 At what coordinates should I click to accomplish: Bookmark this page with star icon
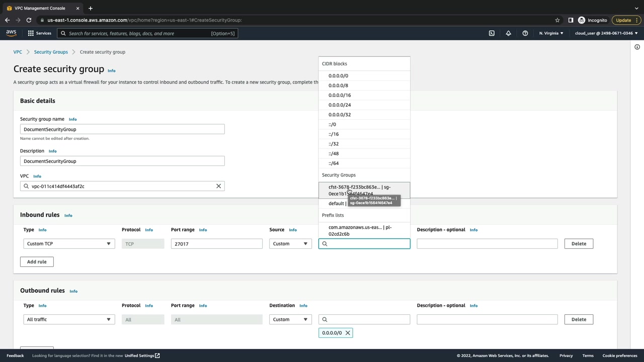(557, 20)
